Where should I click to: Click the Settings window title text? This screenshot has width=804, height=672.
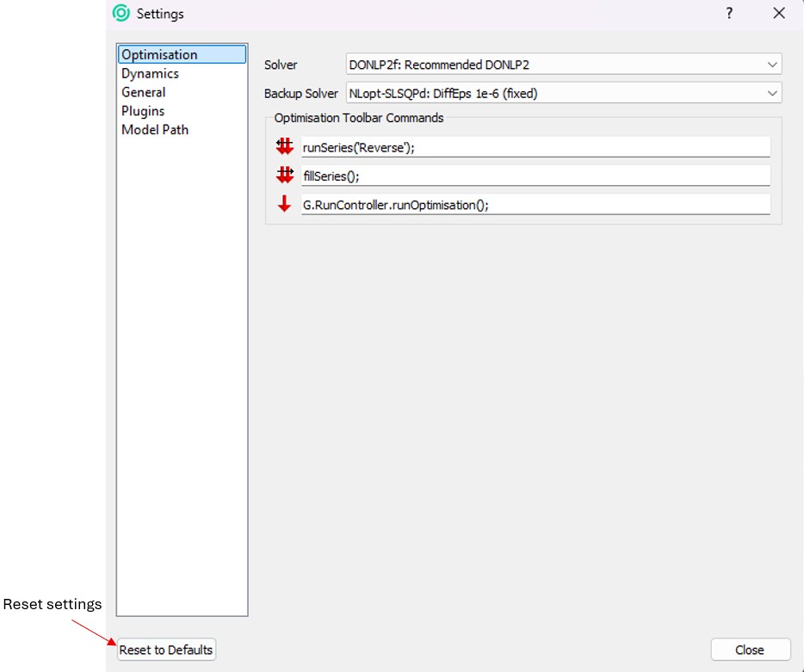point(160,14)
